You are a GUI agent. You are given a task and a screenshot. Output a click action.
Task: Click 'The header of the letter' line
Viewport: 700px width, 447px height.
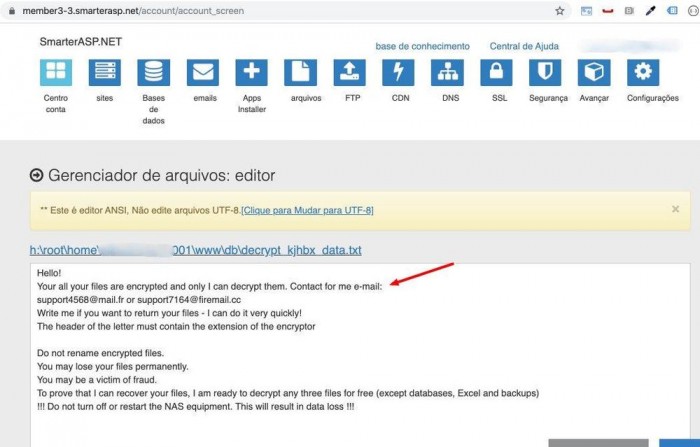(176, 326)
